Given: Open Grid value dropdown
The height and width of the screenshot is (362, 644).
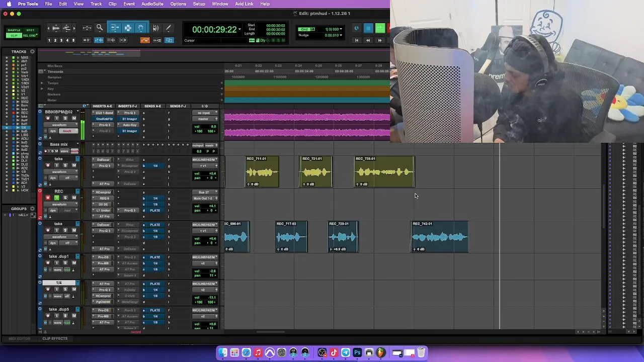Looking at the screenshot, I should (x=341, y=29).
